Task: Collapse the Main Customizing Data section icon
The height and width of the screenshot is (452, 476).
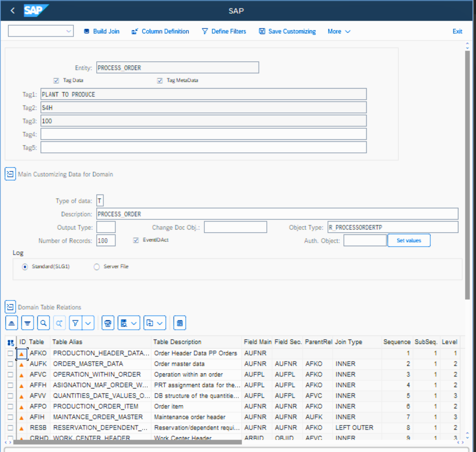Action: click(10, 174)
